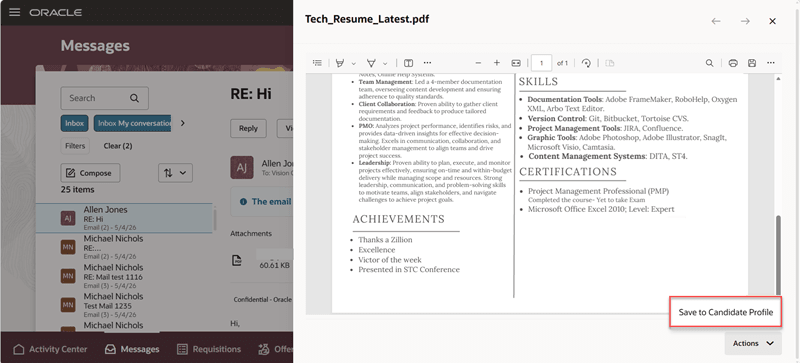Select the Inbox My conversation chip
Screen dimensions: 800x363
click(133, 123)
